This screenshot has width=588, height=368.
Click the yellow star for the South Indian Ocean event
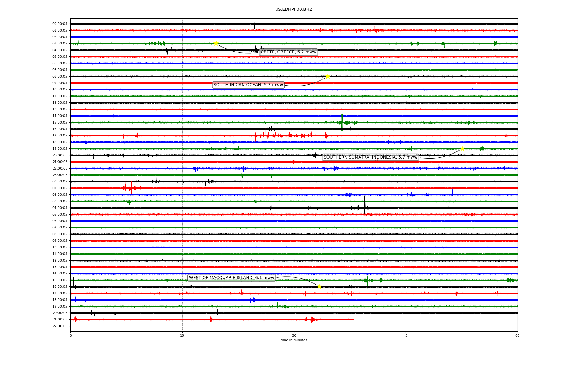[x=328, y=76]
